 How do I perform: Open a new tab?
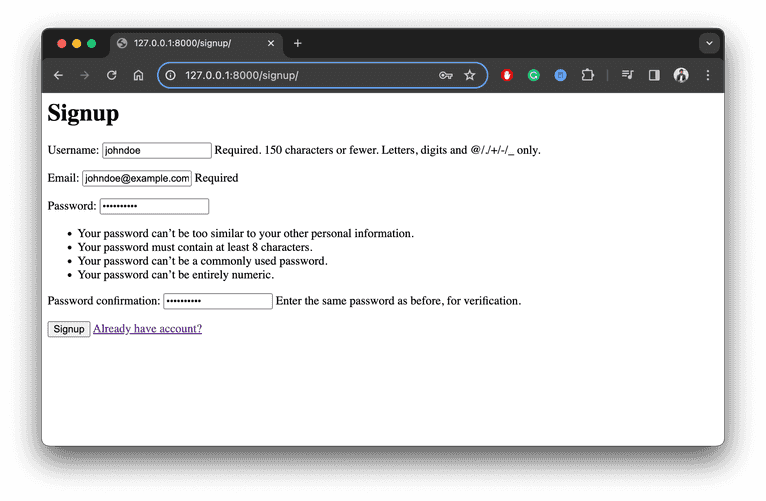297,43
